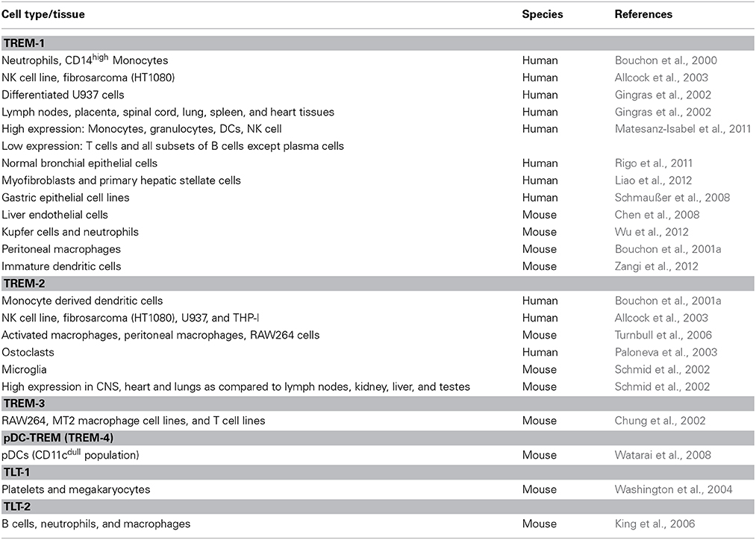Open the Turnbull et al., 2006 reference

[663, 336]
